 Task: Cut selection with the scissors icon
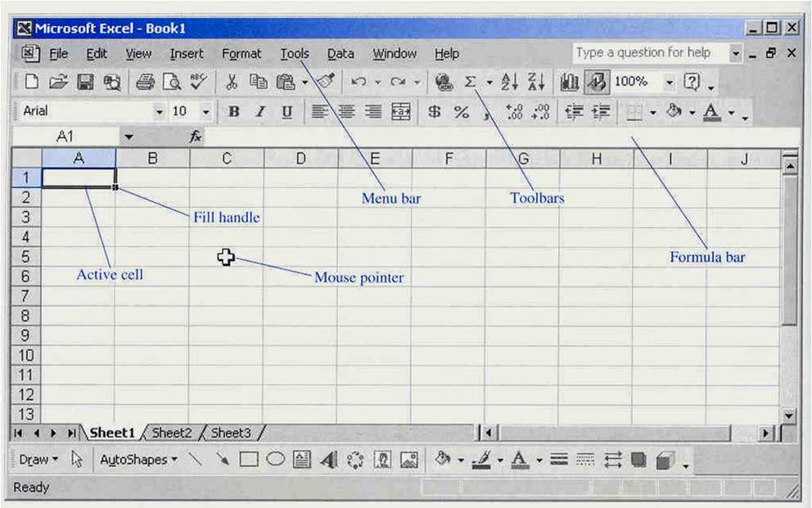coord(232,82)
